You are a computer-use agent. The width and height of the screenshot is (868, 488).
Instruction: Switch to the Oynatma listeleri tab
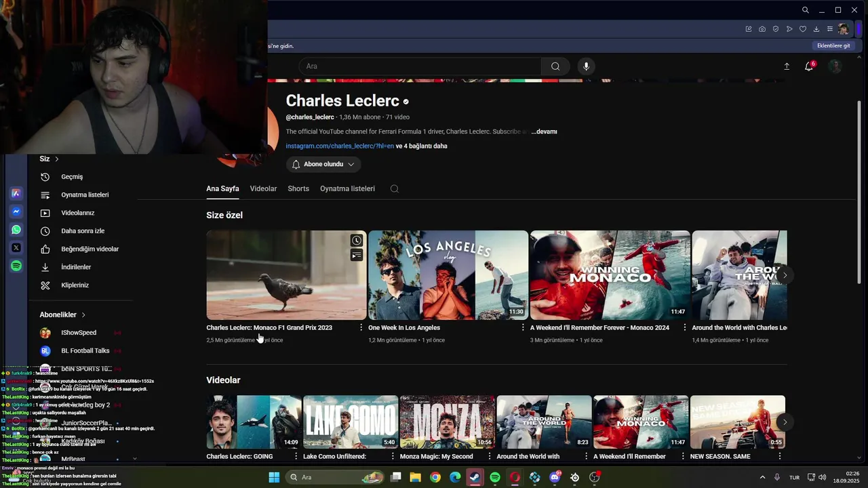(x=347, y=188)
